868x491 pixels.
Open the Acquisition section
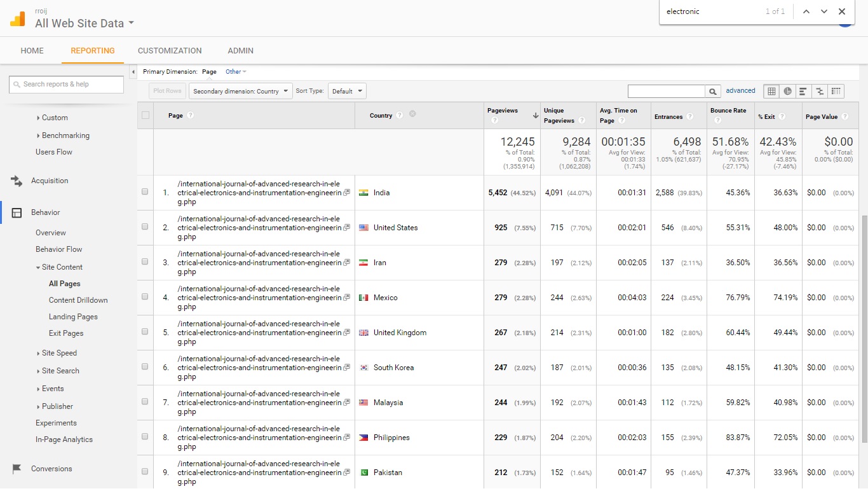[x=50, y=181]
